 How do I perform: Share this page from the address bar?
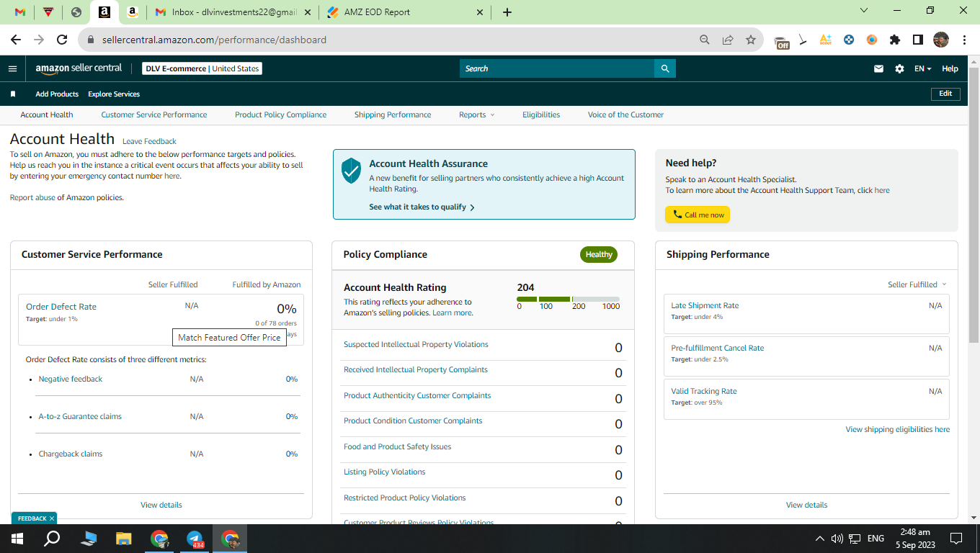pyautogui.click(x=728, y=40)
